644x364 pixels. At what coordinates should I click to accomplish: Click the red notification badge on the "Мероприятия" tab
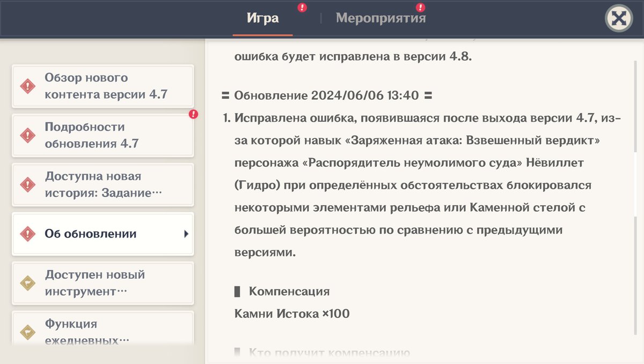[421, 8]
